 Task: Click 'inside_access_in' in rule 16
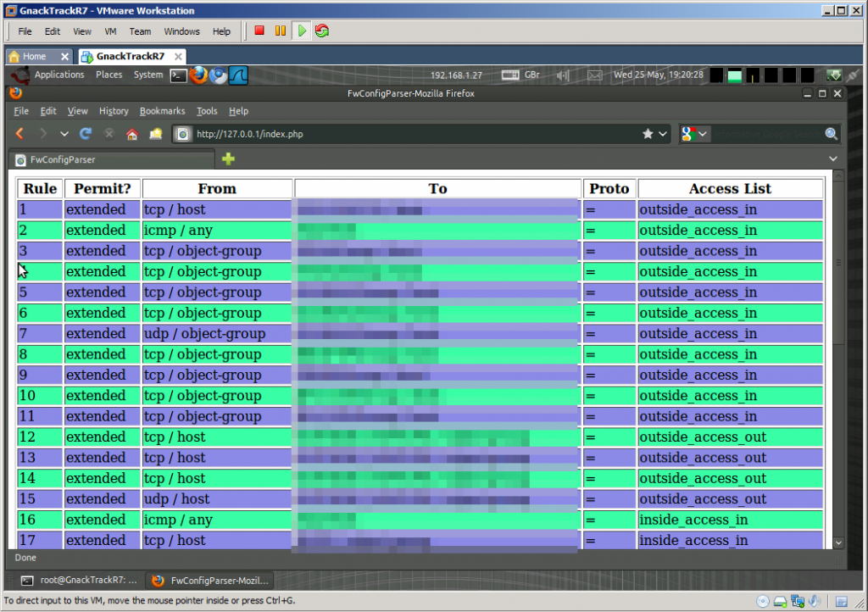coord(693,520)
